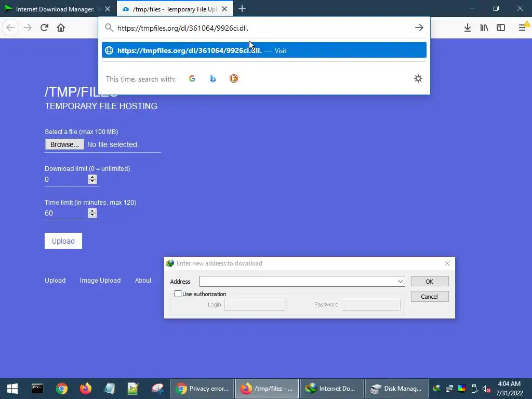Increase the Download limit spinner
Viewport: 532px width, 399px height.
[x=92, y=177]
